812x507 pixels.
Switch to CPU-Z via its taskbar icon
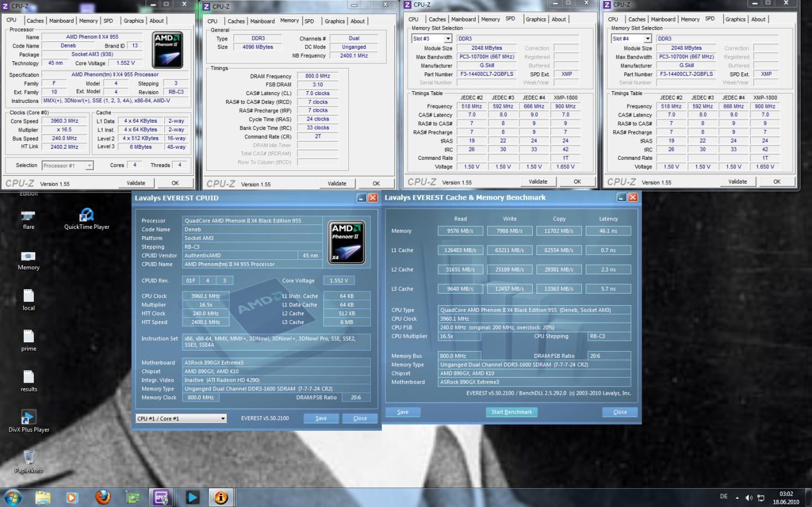(x=161, y=497)
